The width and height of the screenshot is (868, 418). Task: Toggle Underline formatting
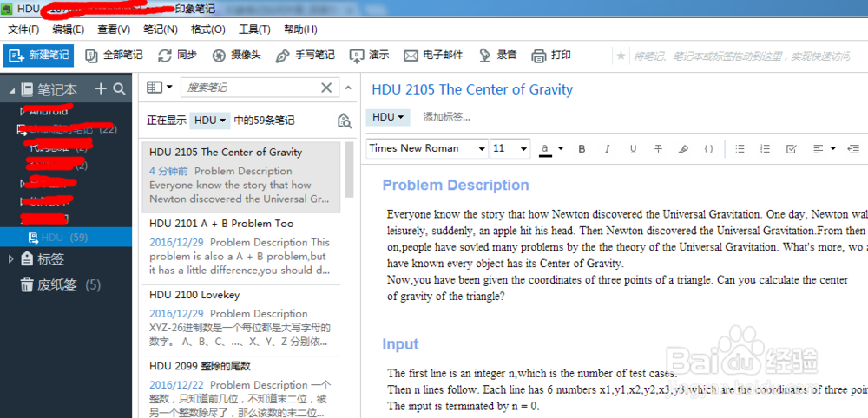click(x=634, y=149)
